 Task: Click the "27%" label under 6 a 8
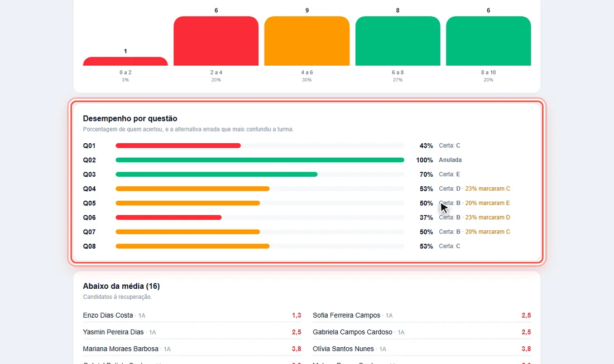click(397, 80)
